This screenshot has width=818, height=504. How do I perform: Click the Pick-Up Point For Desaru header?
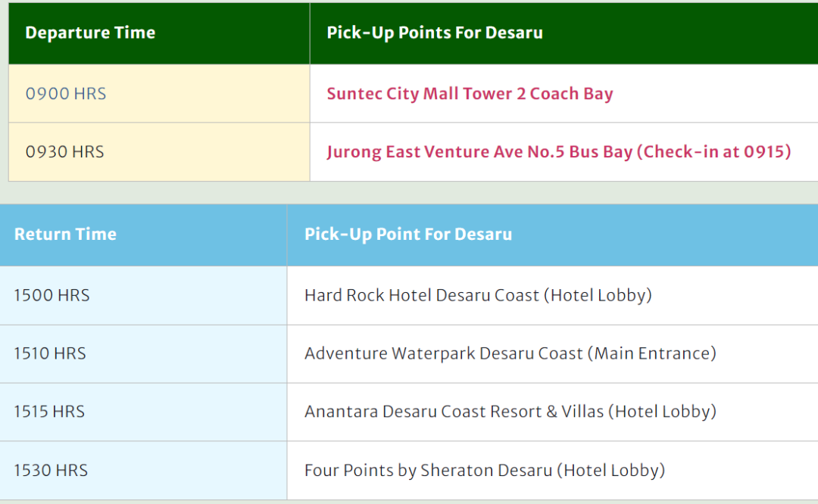coord(552,235)
